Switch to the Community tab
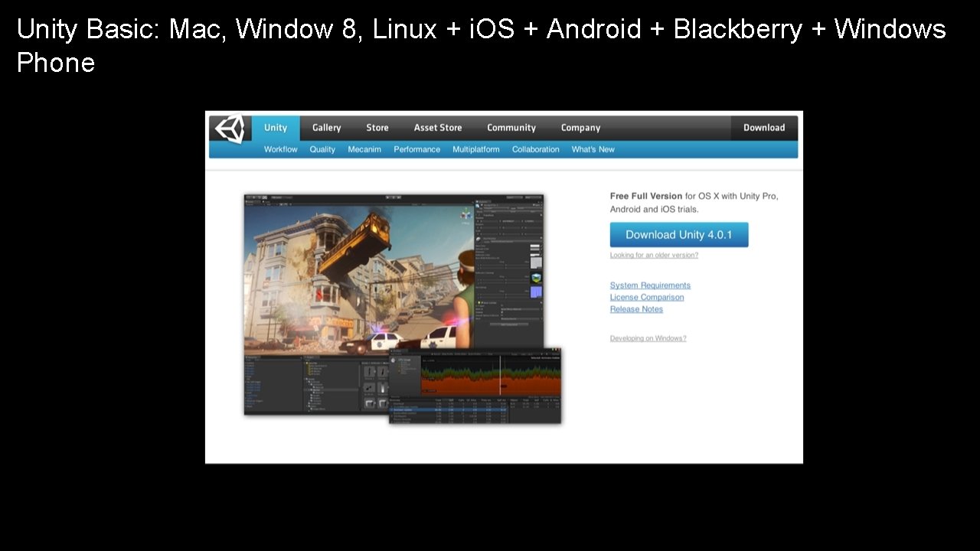This screenshot has height=551, width=980. (511, 128)
